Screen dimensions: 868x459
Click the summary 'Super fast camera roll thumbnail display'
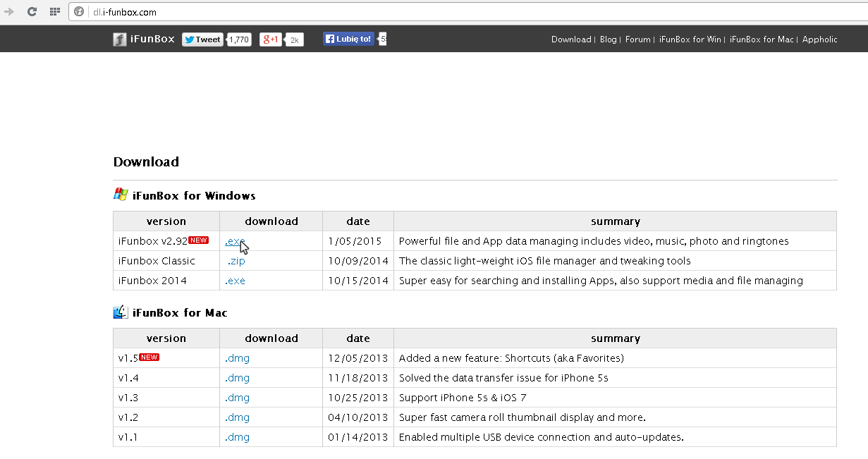tap(522, 417)
